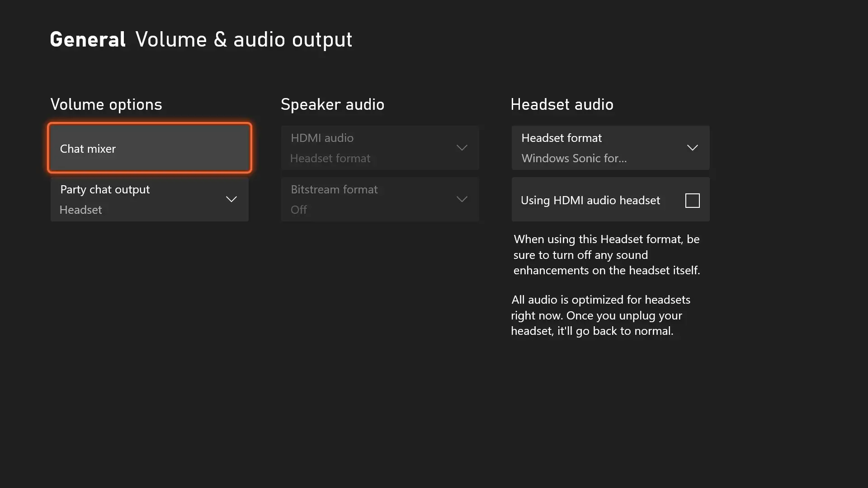Click the Off value under Bitstream format

tap(298, 209)
